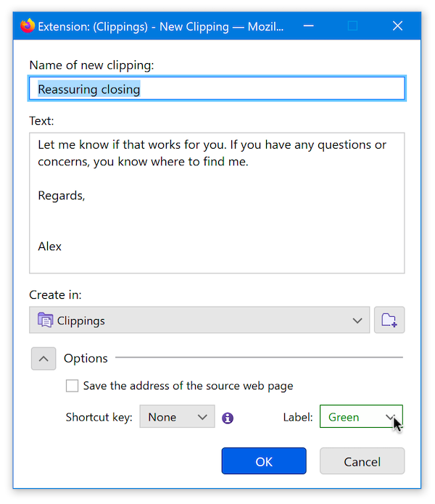The width and height of the screenshot is (435, 504).
Task: Collapse the Options section
Action: tap(43, 358)
